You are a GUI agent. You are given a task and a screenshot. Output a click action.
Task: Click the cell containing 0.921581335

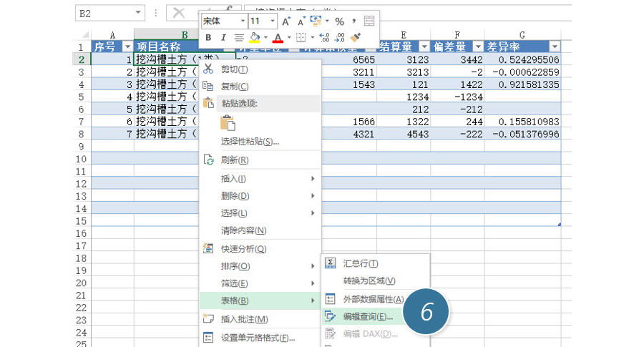522,84
